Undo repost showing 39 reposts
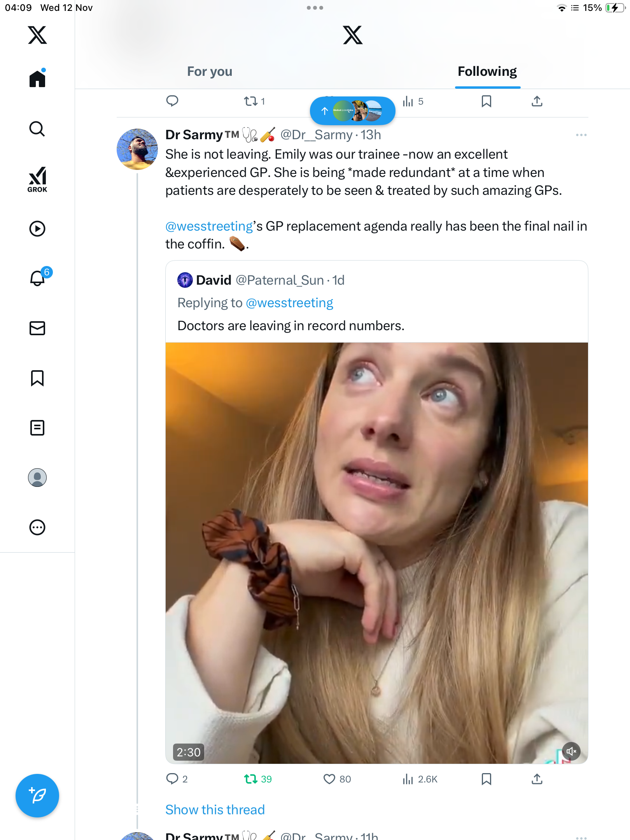 tap(251, 779)
